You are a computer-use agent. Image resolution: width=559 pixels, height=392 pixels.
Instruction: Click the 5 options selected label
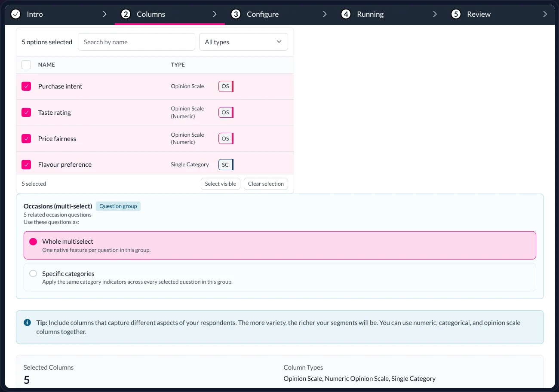tap(47, 42)
